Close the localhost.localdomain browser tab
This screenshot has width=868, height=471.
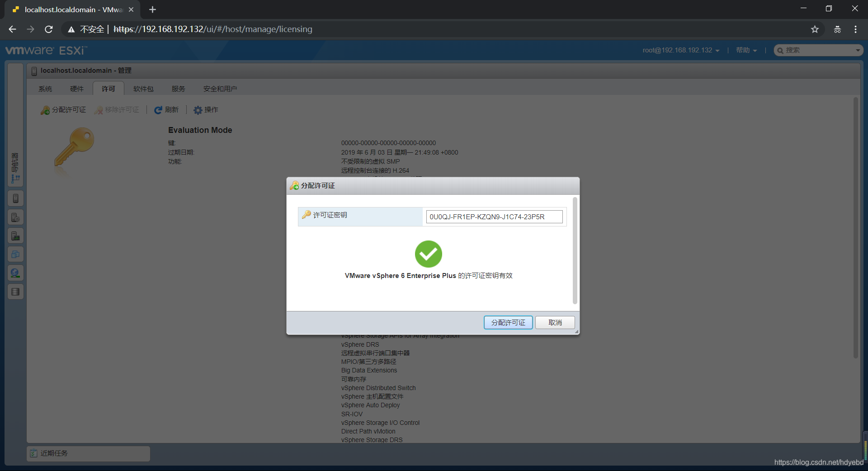coord(131,9)
